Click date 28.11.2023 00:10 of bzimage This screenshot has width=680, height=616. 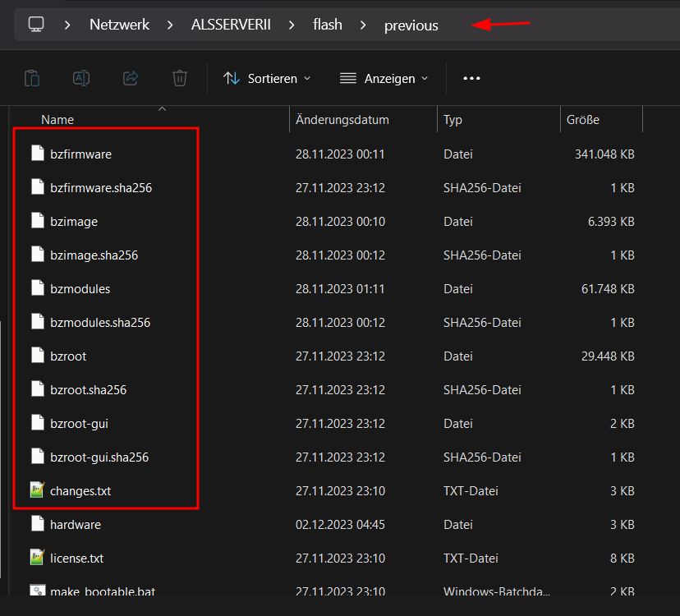pos(340,222)
